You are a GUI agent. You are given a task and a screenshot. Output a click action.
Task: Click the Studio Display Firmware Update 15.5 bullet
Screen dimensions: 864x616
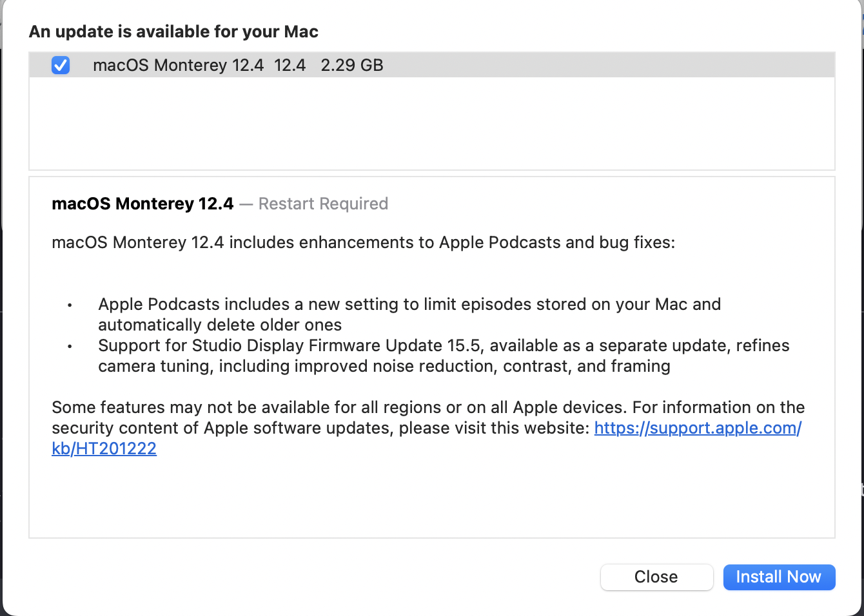click(443, 345)
